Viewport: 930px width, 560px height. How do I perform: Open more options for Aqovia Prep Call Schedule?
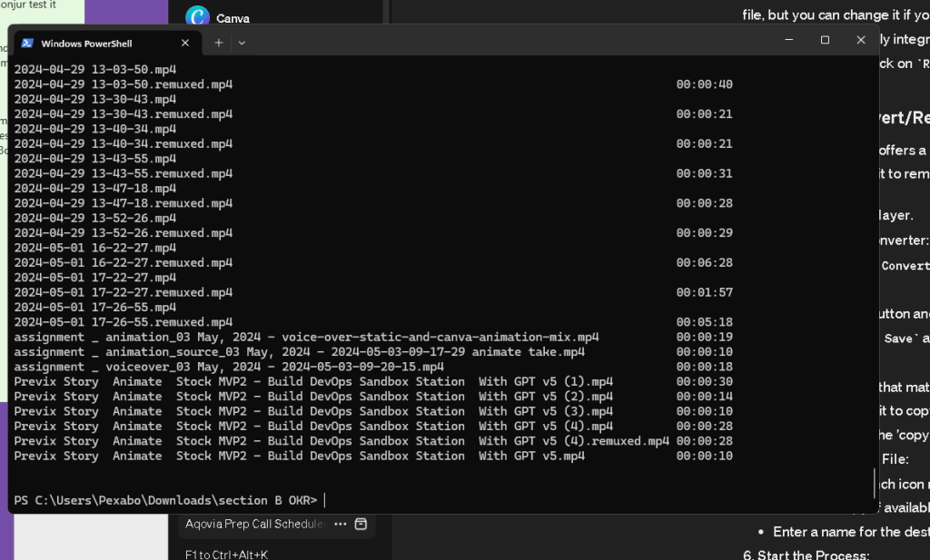pos(340,524)
